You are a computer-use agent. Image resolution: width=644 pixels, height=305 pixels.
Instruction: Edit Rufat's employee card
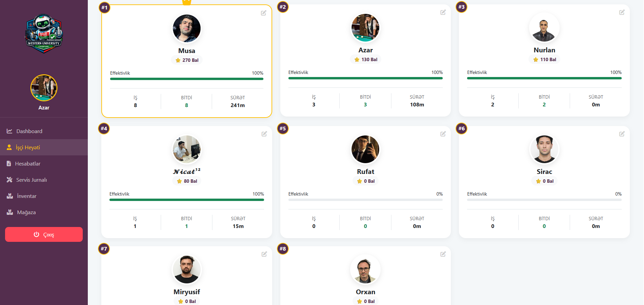click(443, 134)
